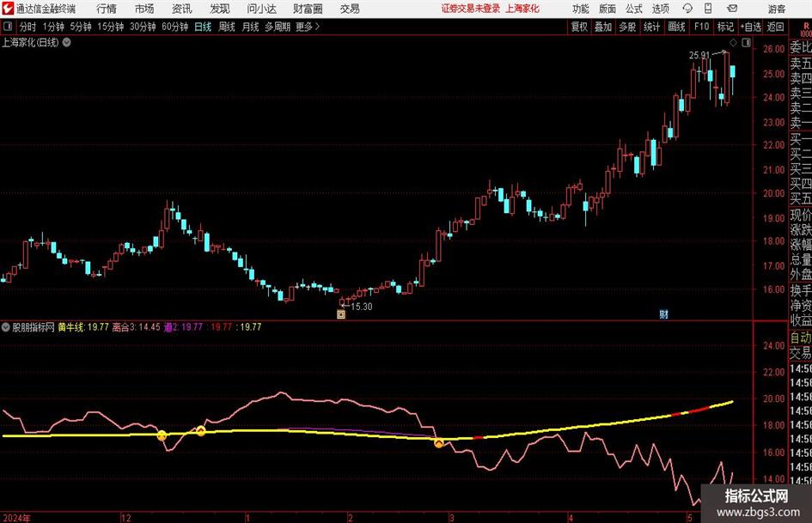Viewport: 812px width, 523px height.
Task: Click the 2024年 date axis label
Action: click(x=16, y=518)
